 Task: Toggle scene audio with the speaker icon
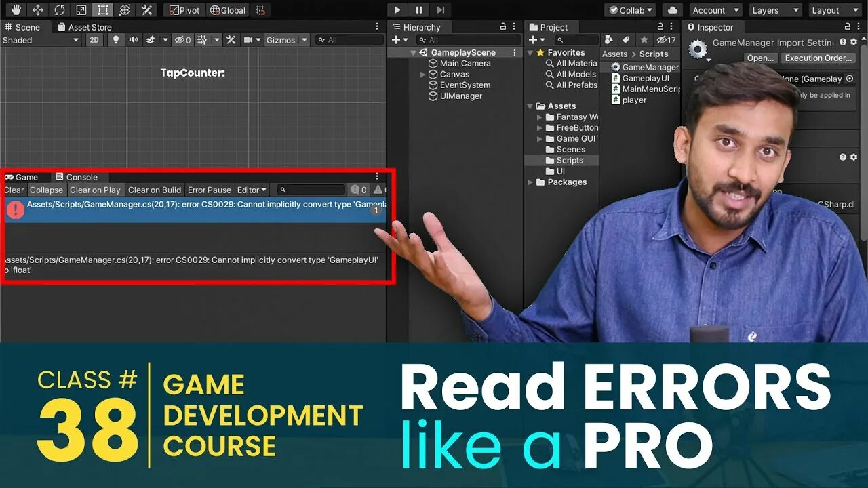pyautogui.click(x=134, y=40)
